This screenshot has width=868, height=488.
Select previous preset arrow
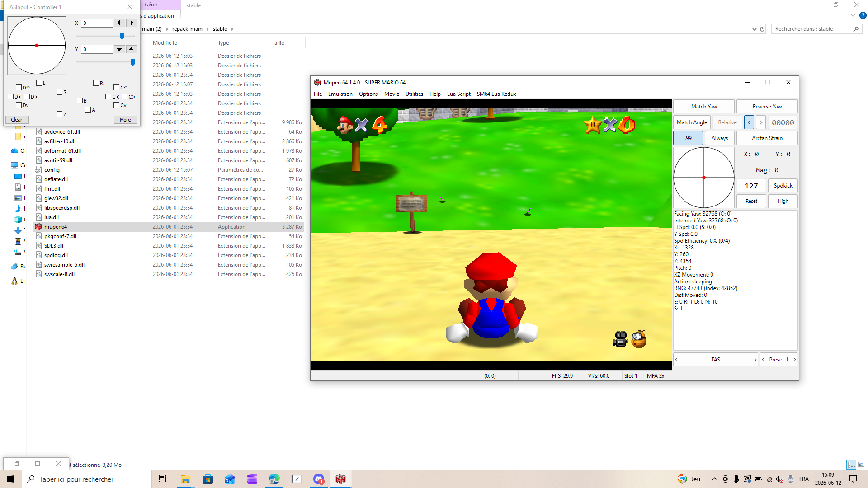[763, 360]
